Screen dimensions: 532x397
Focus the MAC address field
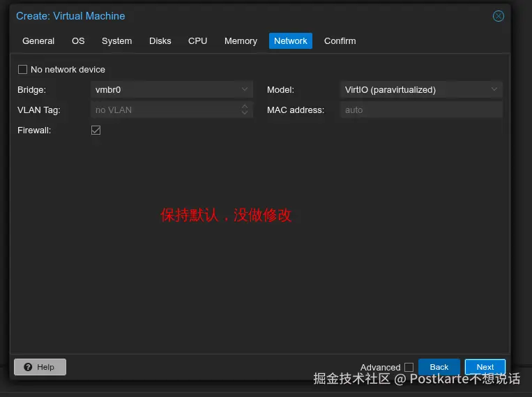pos(421,110)
